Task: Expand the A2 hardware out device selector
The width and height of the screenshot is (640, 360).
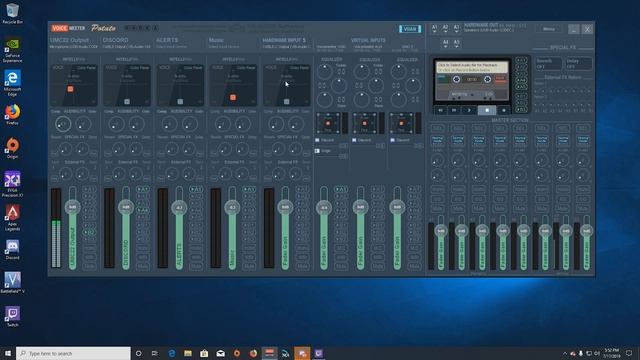Action: pyautogui.click(x=445, y=29)
